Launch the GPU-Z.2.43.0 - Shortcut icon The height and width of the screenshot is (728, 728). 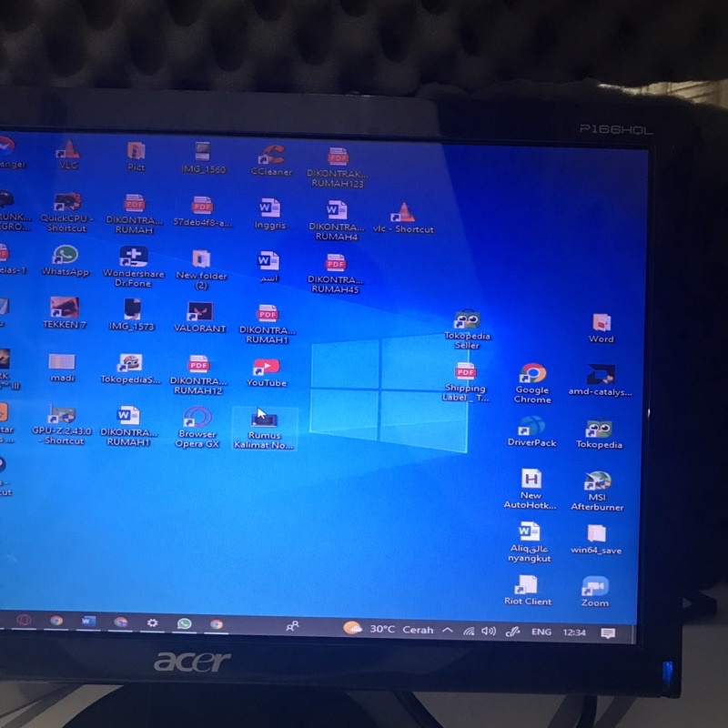[x=62, y=424]
